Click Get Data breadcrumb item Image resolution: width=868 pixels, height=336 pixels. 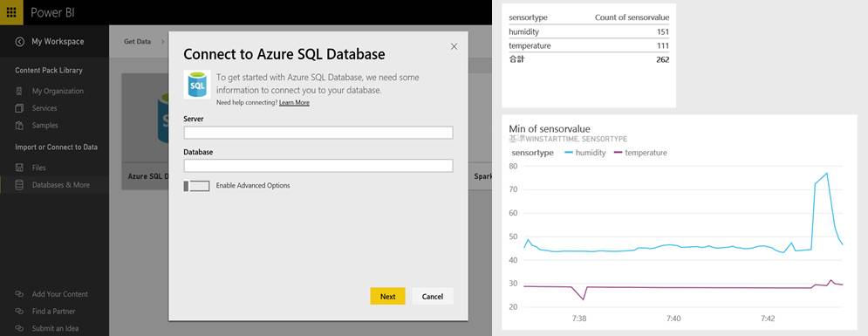tap(137, 42)
